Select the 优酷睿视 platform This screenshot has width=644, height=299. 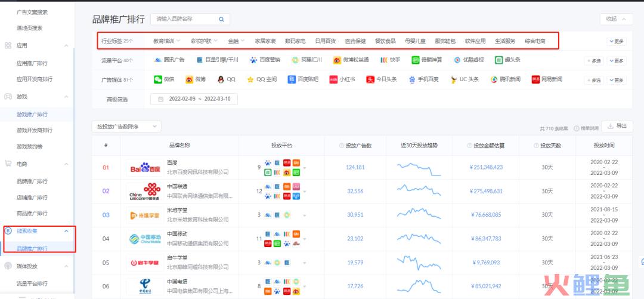coord(469,60)
